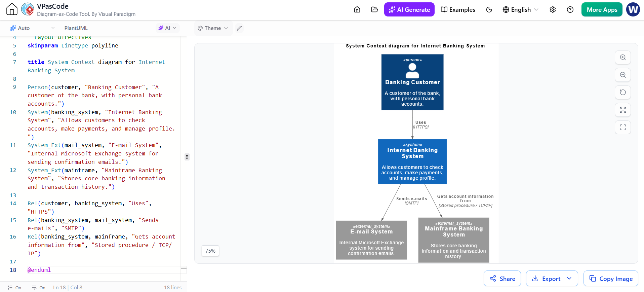Click line number 13 in gutter

(x=13, y=195)
